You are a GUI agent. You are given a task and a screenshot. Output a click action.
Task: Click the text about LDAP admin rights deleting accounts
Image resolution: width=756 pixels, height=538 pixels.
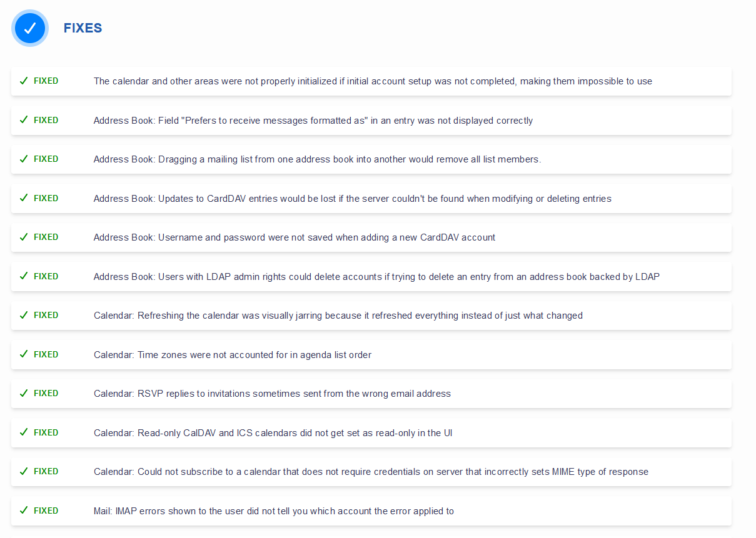pyautogui.click(x=376, y=277)
